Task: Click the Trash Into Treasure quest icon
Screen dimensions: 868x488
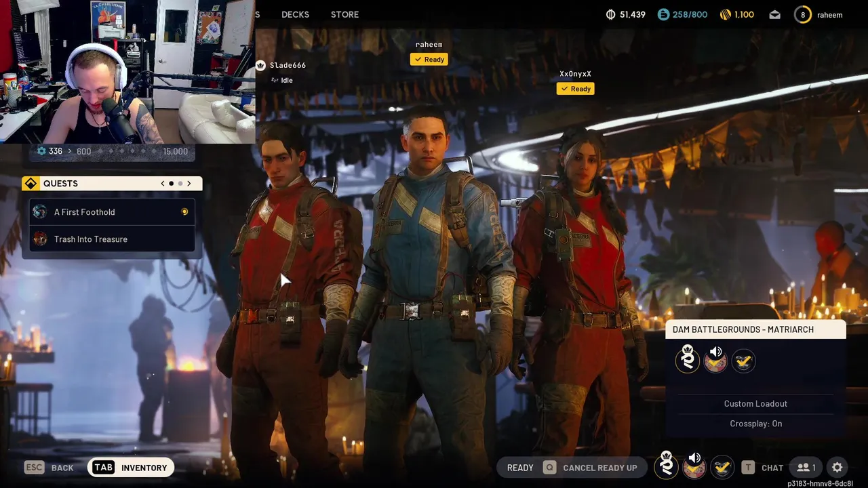Action: [x=40, y=239]
